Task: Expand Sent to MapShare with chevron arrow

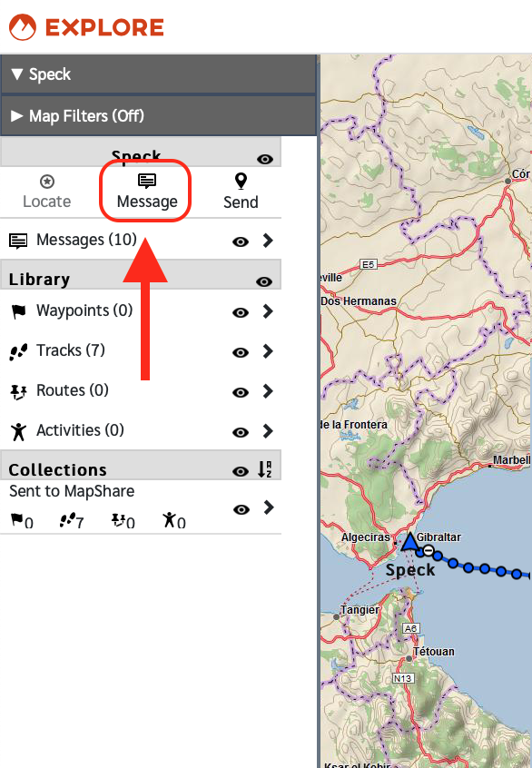Action: [x=268, y=507]
